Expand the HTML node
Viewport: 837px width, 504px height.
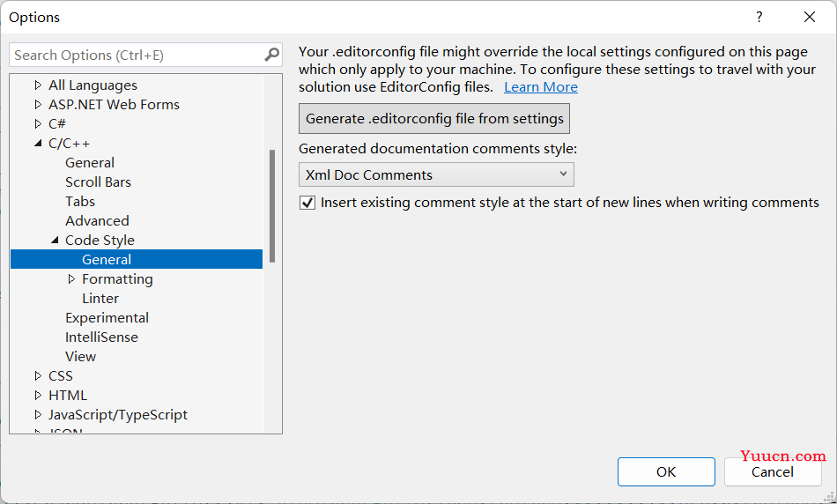[38, 395]
